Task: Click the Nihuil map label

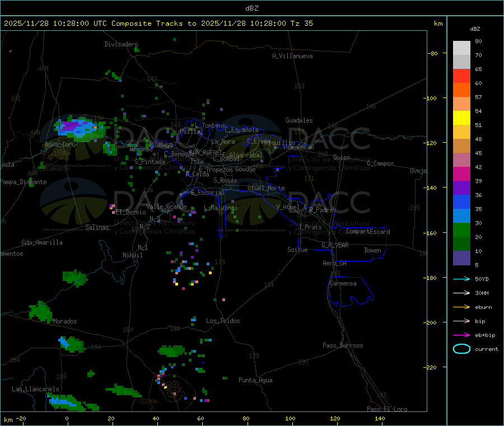Action: 133,255
